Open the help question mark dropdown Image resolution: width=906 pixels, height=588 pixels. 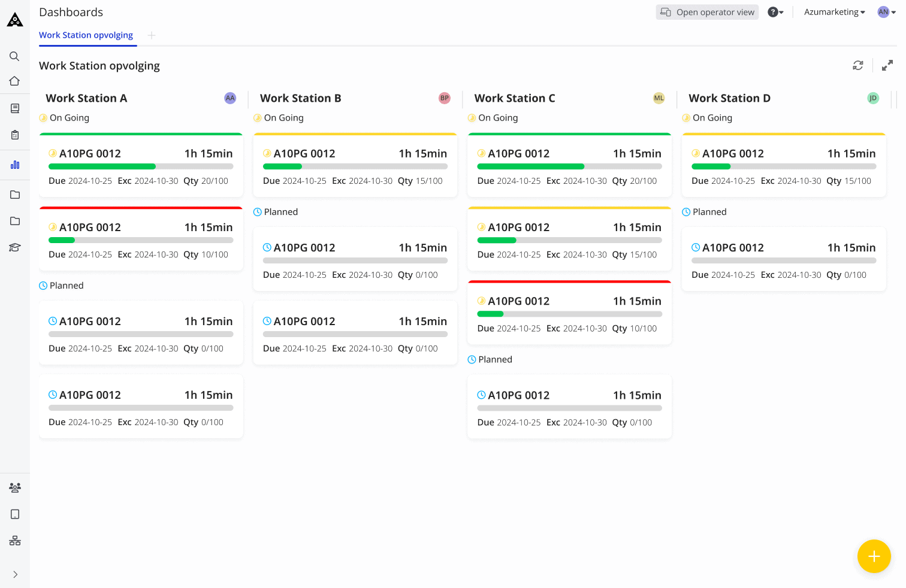tap(775, 11)
